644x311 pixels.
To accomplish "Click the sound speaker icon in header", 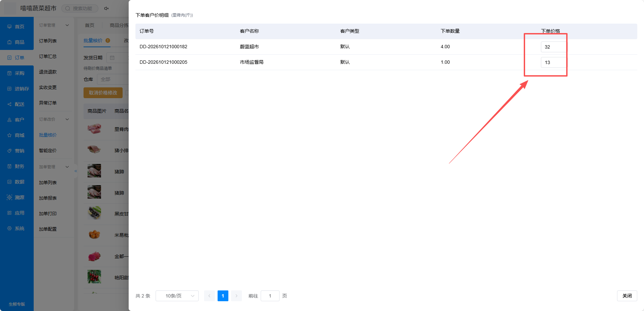I will coord(106,8).
